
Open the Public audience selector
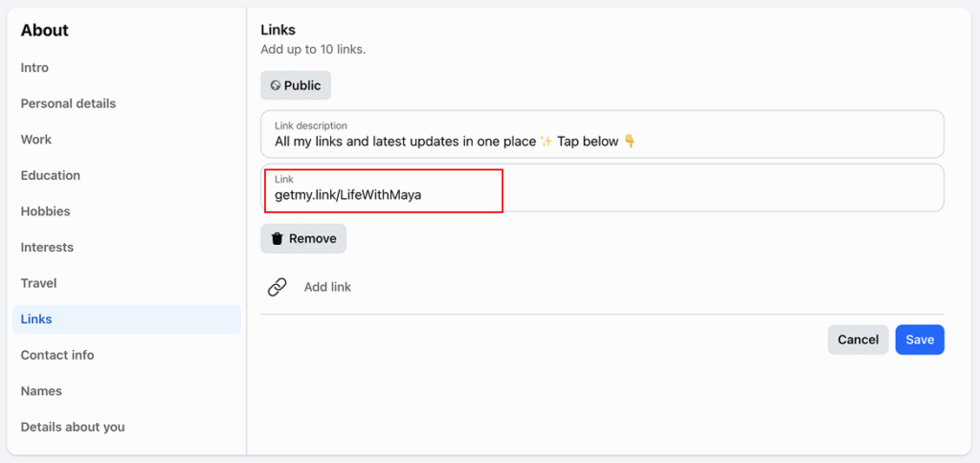coord(296,85)
